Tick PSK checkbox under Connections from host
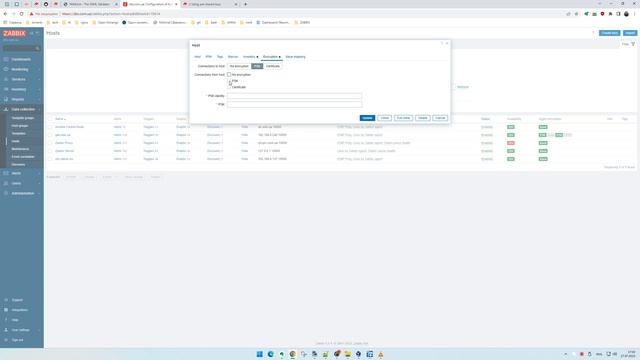640x360 pixels. 229,81
